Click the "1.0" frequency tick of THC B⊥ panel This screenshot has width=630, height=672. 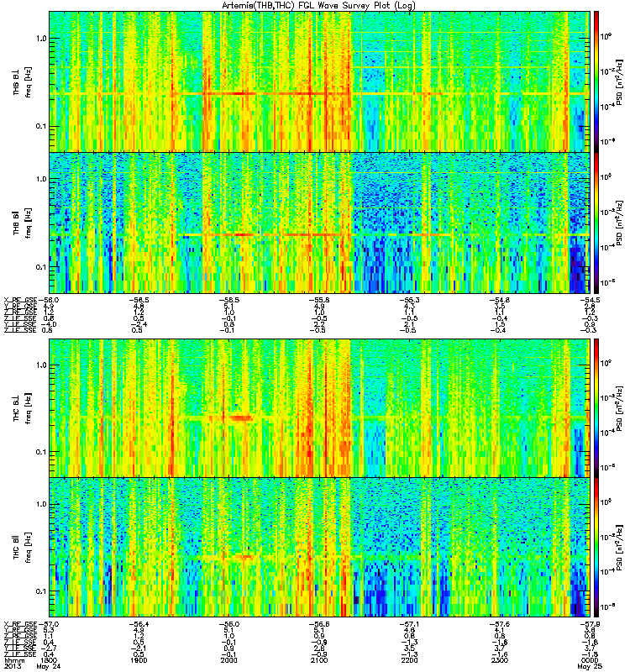click(x=41, y=365)
